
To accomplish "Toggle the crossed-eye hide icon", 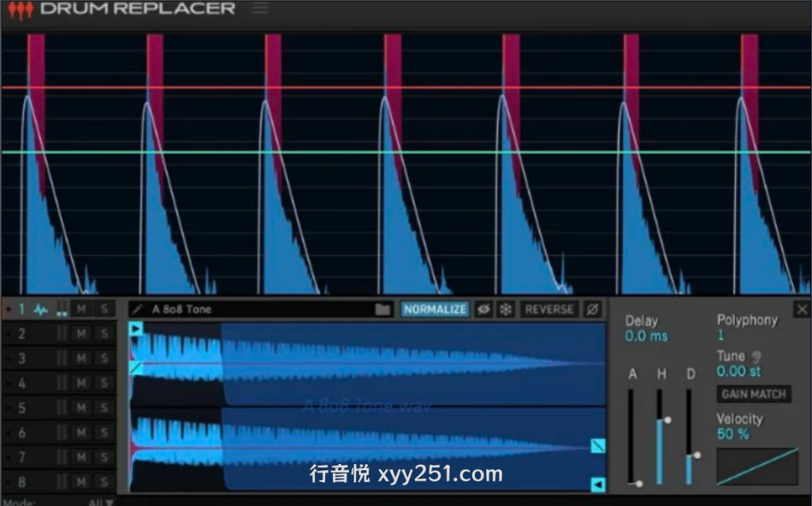I will pos(484,310).
